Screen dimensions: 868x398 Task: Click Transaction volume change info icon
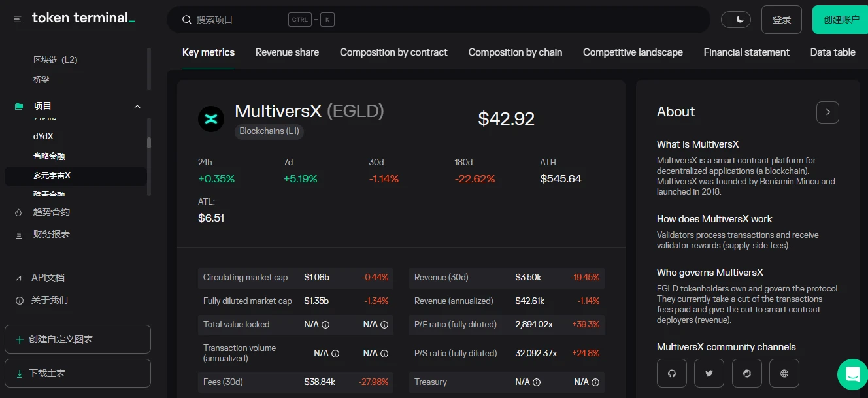tap(384, 354)
